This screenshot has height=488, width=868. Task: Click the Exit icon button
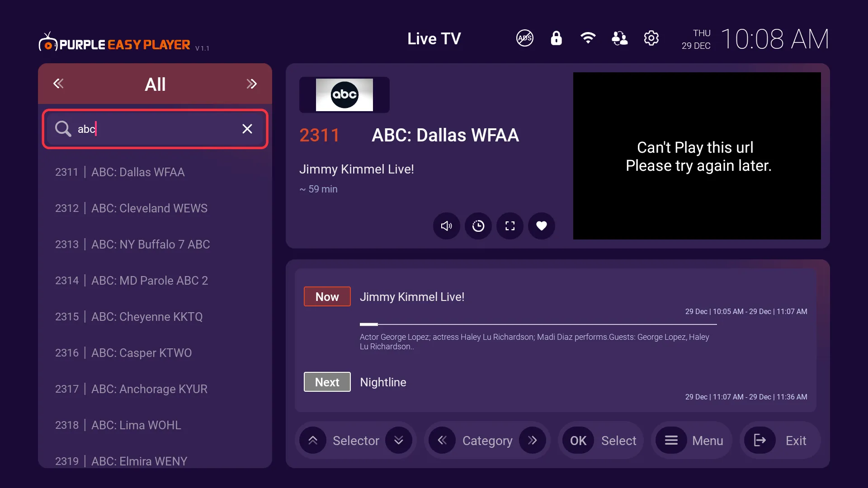coord(760,441)
